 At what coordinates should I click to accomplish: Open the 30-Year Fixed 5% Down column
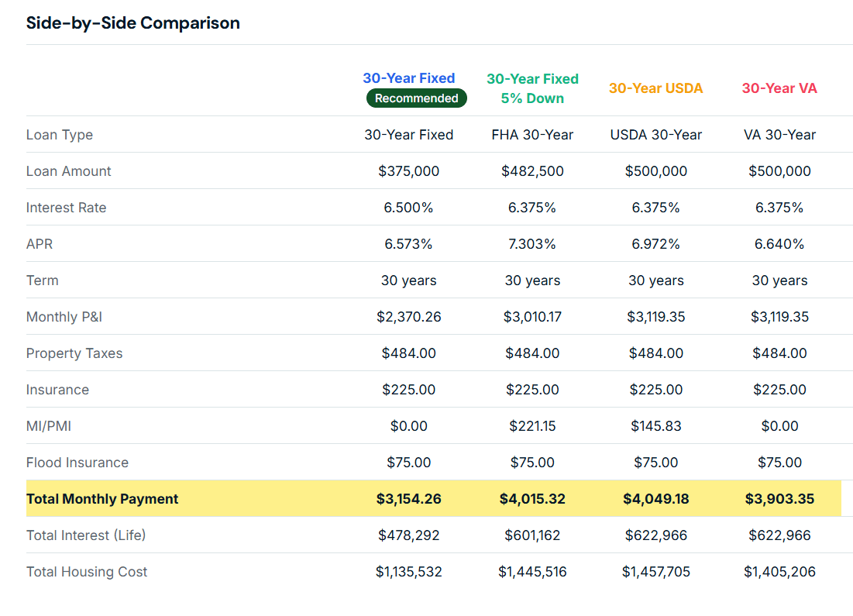[532, 88]
